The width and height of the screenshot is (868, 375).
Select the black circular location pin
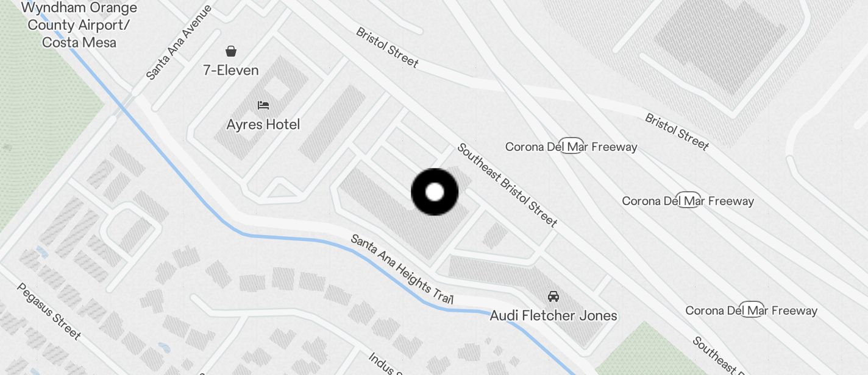(x=435, y=192)
